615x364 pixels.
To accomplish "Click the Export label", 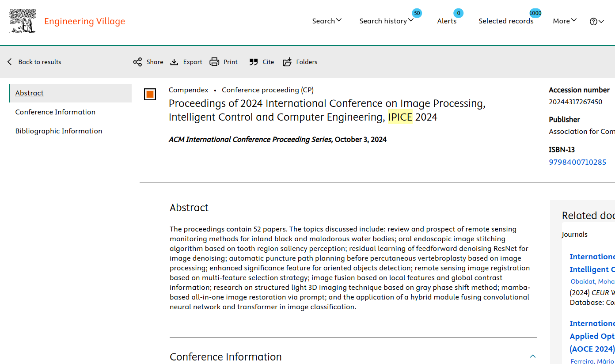I will tap(193, 62).
